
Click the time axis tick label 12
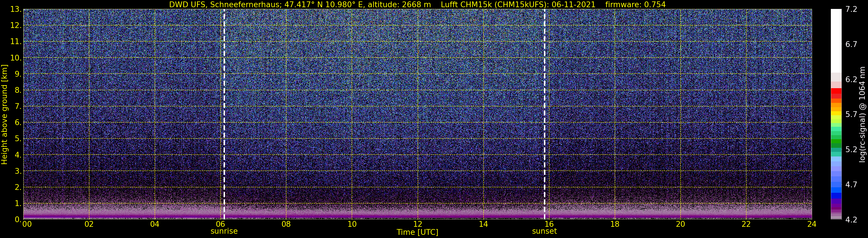[417, 224]
